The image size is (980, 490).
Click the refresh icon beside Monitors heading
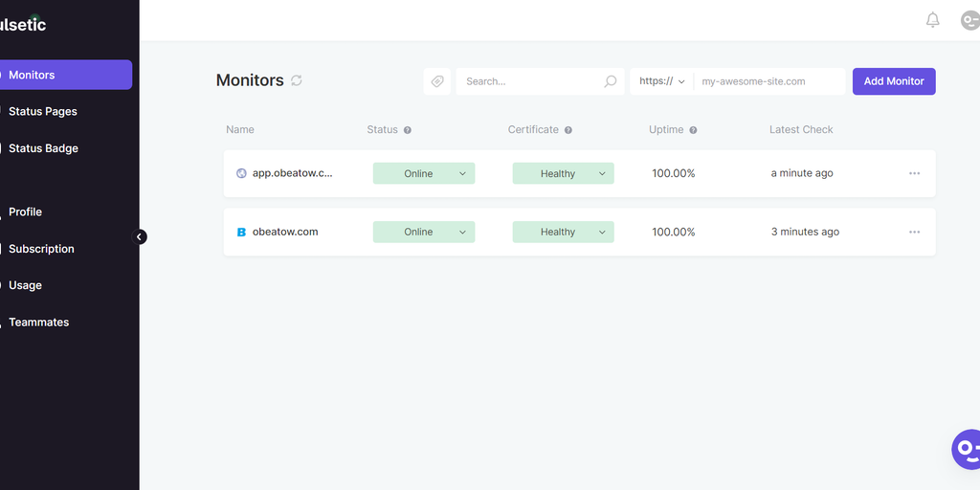(x=297, y=80)
